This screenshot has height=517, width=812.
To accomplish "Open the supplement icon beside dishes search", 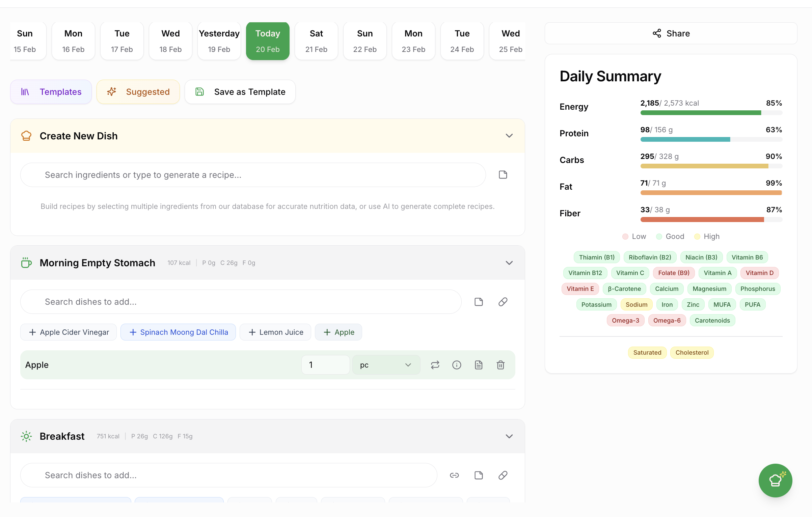I will [x=503, y=302].
